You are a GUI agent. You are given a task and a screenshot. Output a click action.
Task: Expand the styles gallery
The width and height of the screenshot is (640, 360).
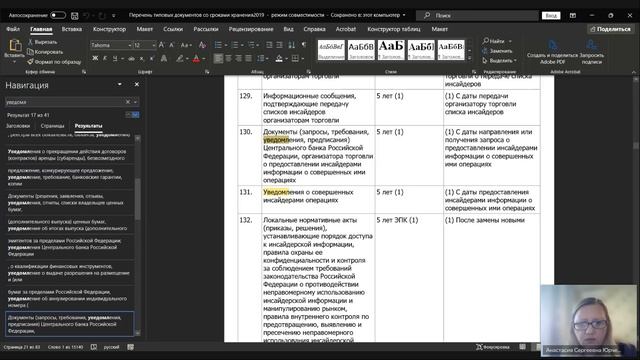(469, 58)
